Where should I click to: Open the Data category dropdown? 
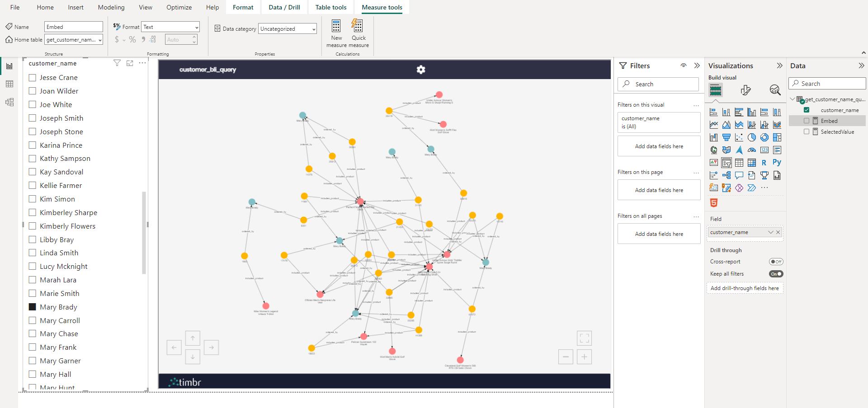click(288, 29)
